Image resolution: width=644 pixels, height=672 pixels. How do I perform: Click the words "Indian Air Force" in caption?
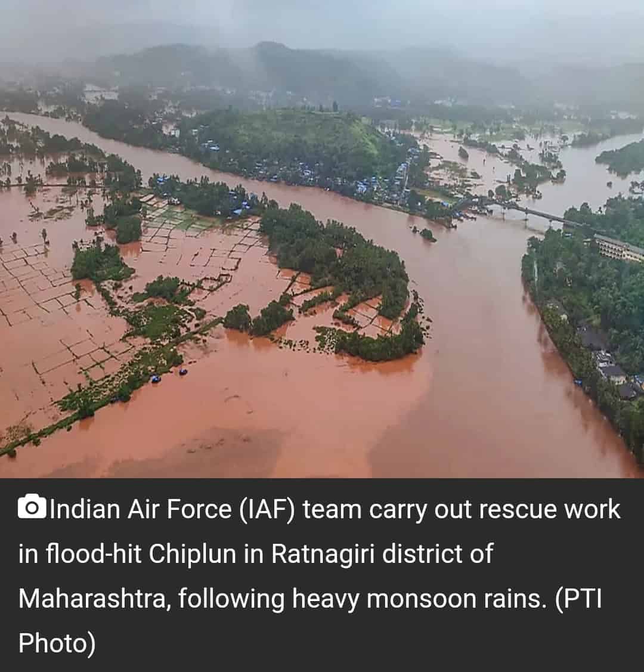(x=141, y=509)
